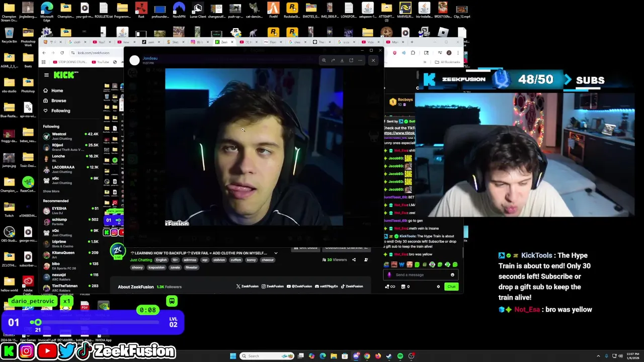
Task: Click the Just Chatting category link
Action: pos(141,260)
